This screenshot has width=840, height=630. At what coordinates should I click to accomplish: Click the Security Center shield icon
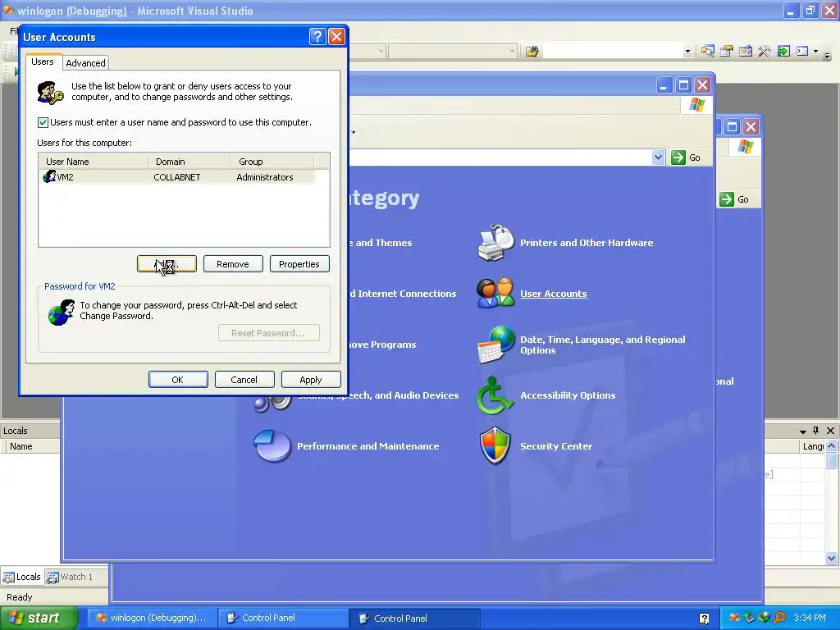coord(495,445)
